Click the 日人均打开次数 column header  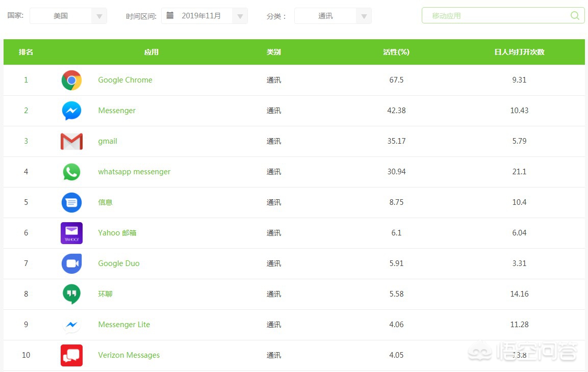pos(519,52)
